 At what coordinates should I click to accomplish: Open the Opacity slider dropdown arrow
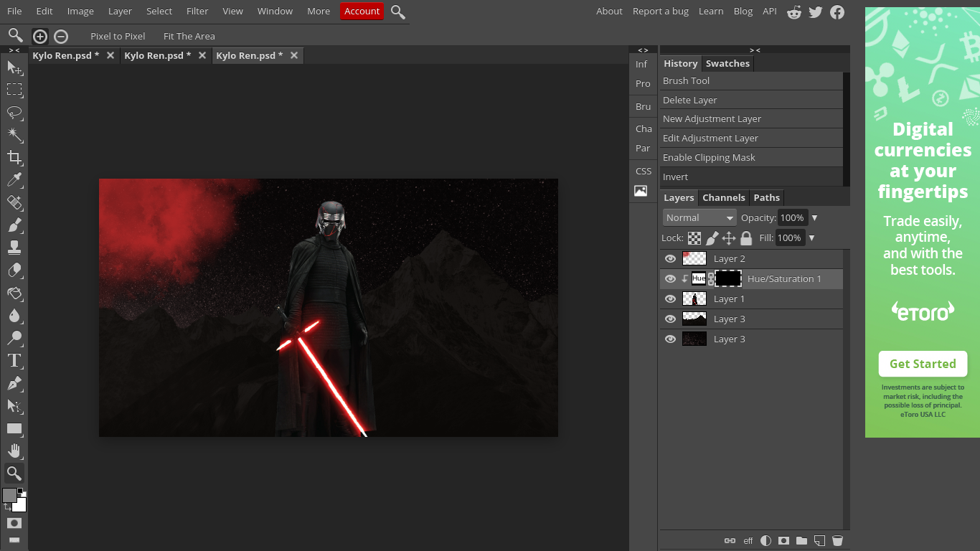(x=814, y=217)
